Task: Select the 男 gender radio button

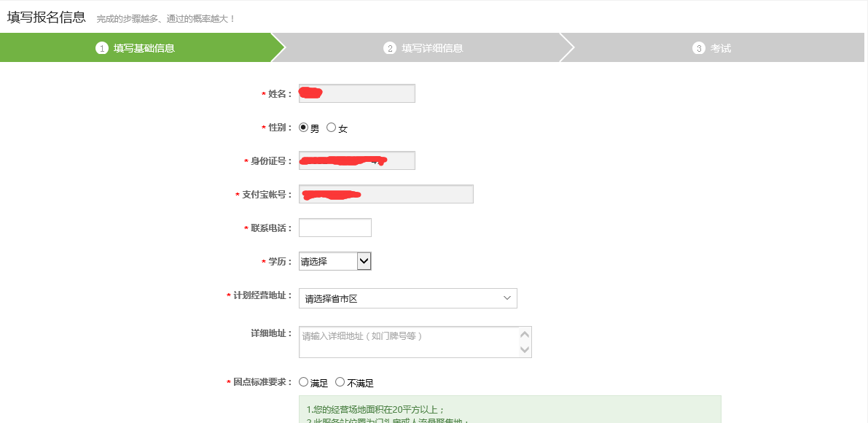Action: click(x=304, y=128)
